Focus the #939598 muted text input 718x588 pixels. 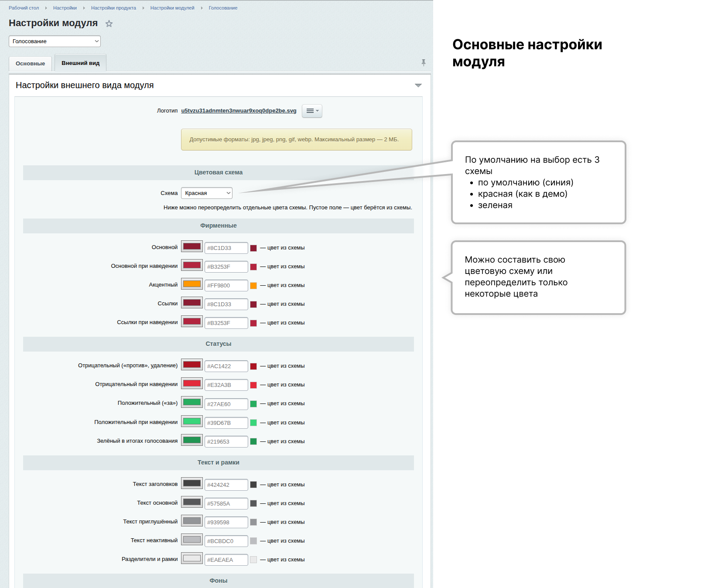pos(226,522)
